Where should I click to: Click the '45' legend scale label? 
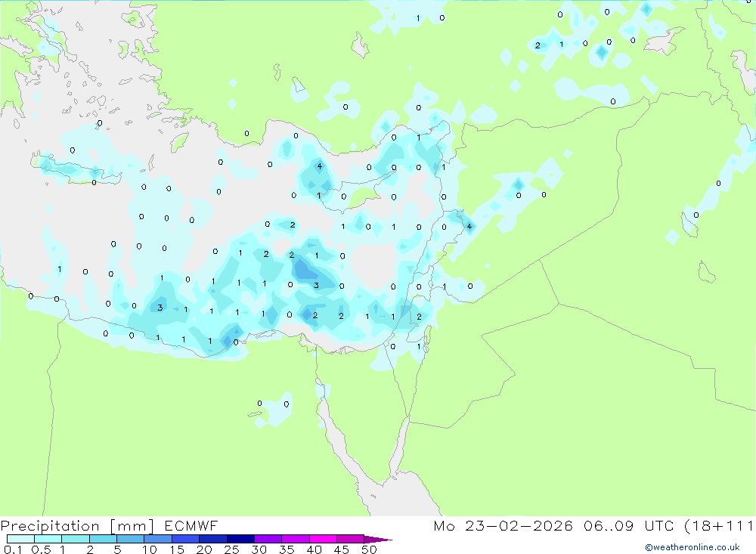click(342, 549)
